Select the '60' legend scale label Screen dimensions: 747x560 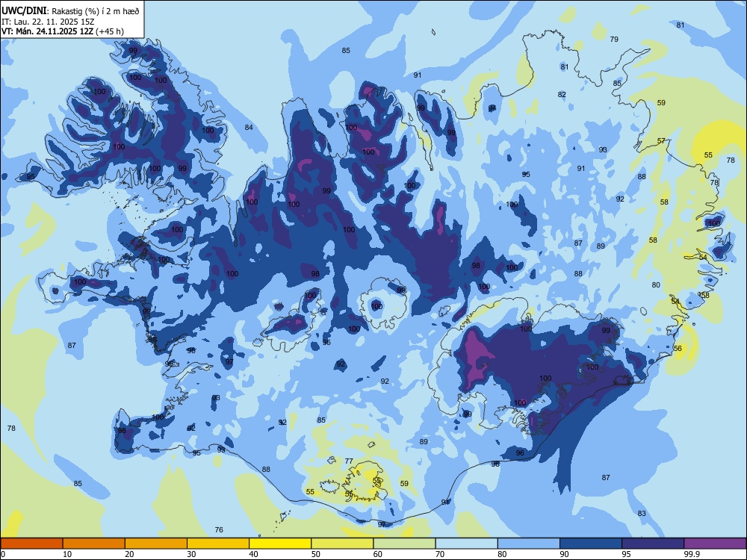[x=378, y=554]
